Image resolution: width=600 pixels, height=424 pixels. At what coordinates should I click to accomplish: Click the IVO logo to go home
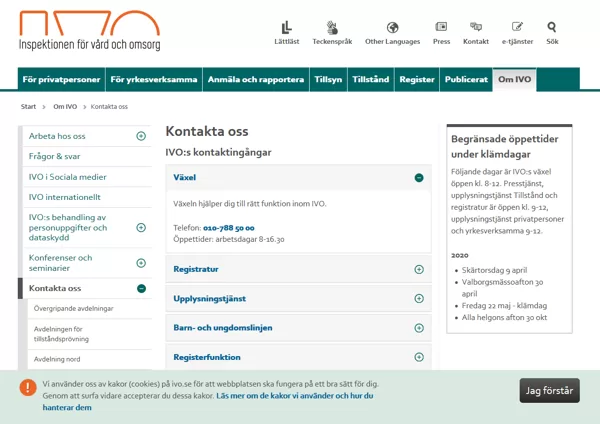[x=90, y=31]
